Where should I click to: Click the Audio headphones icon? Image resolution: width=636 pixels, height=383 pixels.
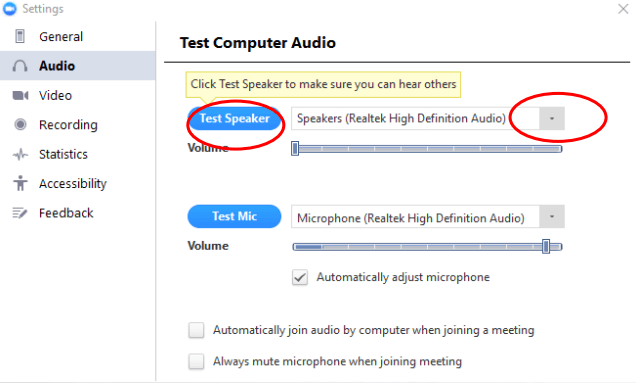(x=20, y=66)
